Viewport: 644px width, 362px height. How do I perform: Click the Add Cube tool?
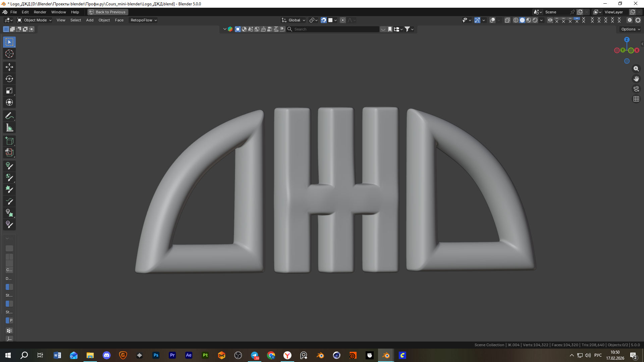point(9,141)
